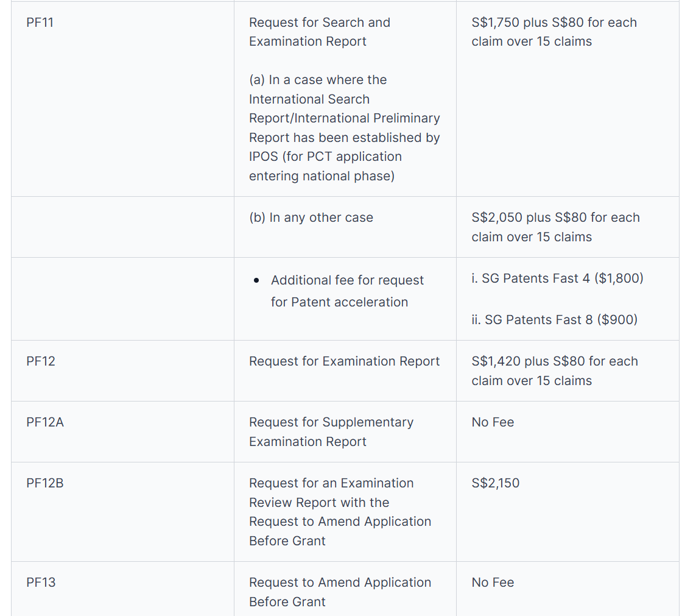The image size is (696, 616).
Task: Click 'No Fee' in the PF12A row
Action: (493, 422)
